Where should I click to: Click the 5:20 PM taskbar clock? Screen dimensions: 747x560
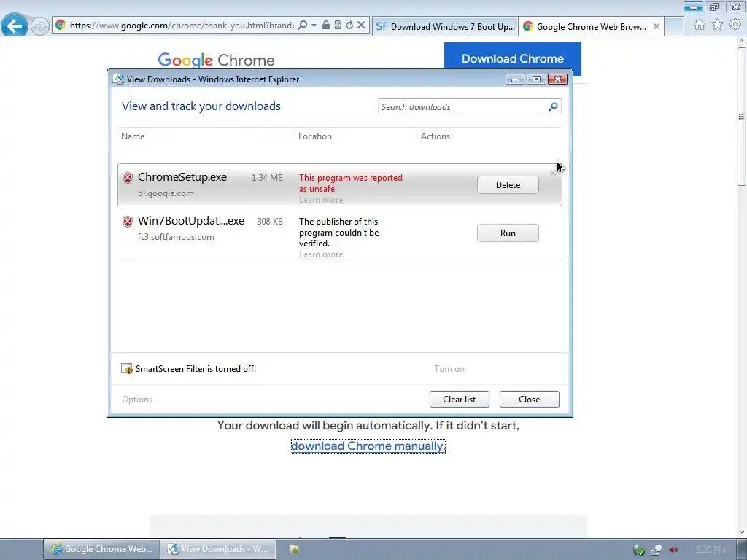711,550
